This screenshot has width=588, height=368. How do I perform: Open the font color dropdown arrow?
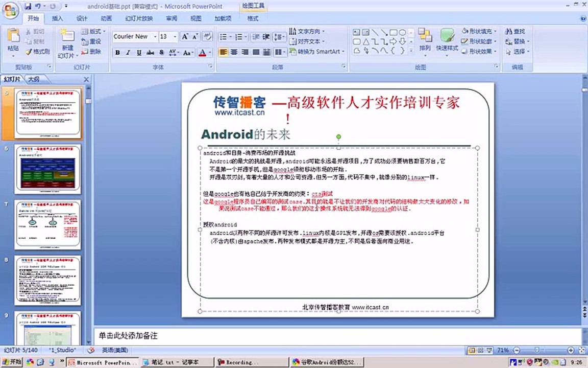pos(210,53)
